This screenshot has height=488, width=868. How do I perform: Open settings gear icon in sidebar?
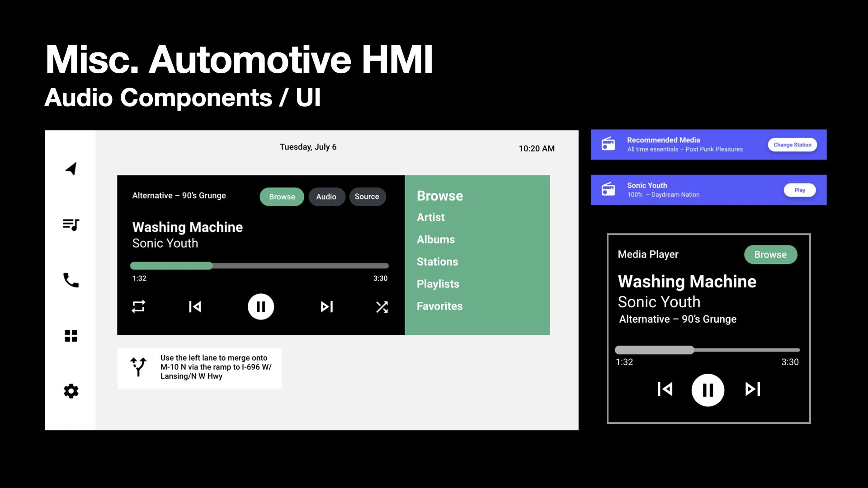tap(71, 391)
